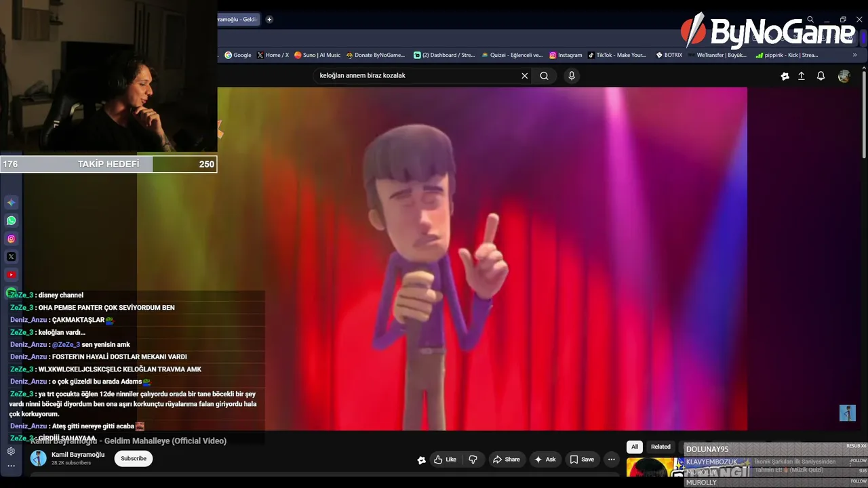Click chat message 'disney channel'
Image resolution: width=868 pixels, height=488 pixels.
[61, 296]
